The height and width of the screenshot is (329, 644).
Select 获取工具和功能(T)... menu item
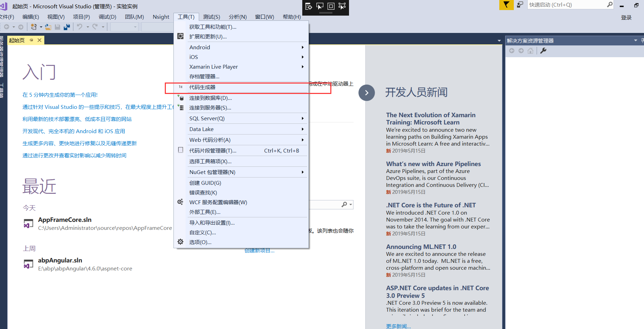click(241, 27)
